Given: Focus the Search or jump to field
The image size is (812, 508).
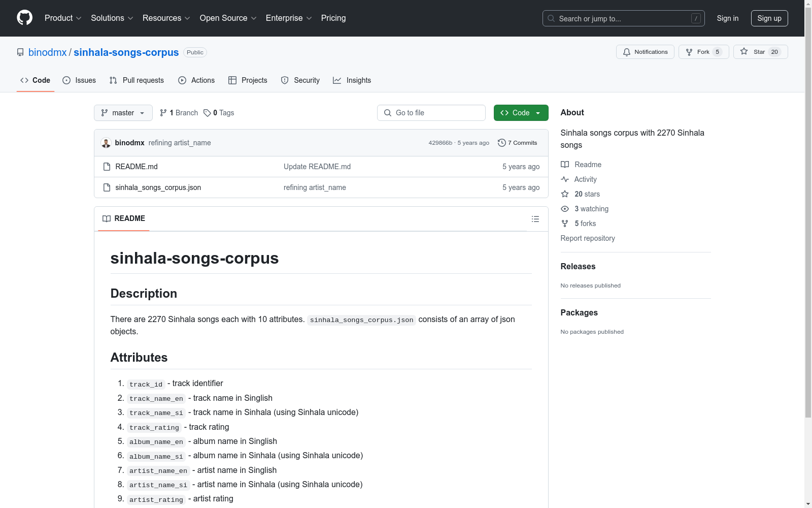Looking at the screenshot, I should coord(624,18).
